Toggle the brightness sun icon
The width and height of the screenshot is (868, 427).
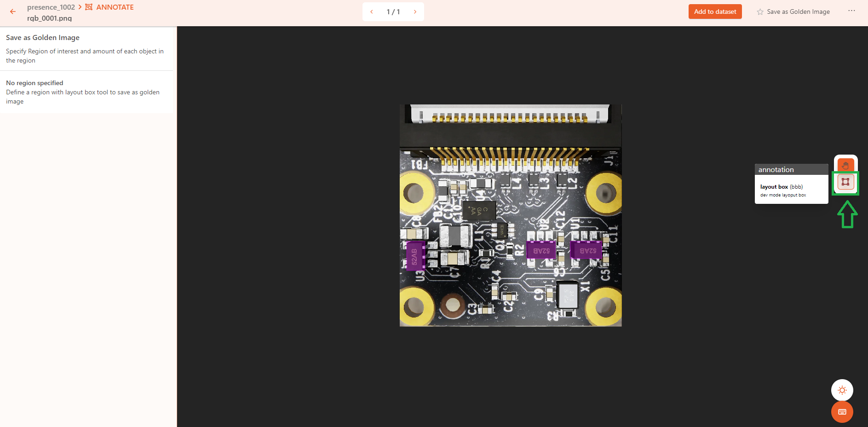[x=842, y=390]
